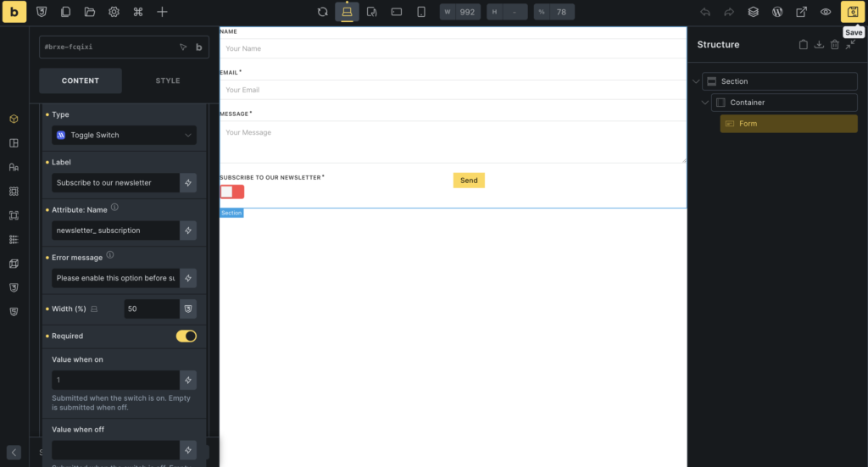The width and height of the screenshot is (868, 467).
Task: Click the shield icon beside Width field
Action: pos(188,309)
